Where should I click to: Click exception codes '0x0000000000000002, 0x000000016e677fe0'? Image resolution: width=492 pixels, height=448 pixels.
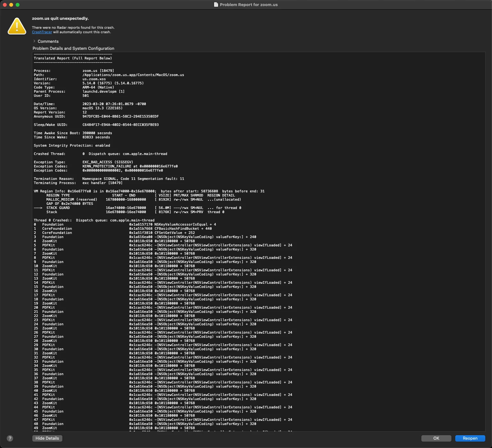pos(123,170)
